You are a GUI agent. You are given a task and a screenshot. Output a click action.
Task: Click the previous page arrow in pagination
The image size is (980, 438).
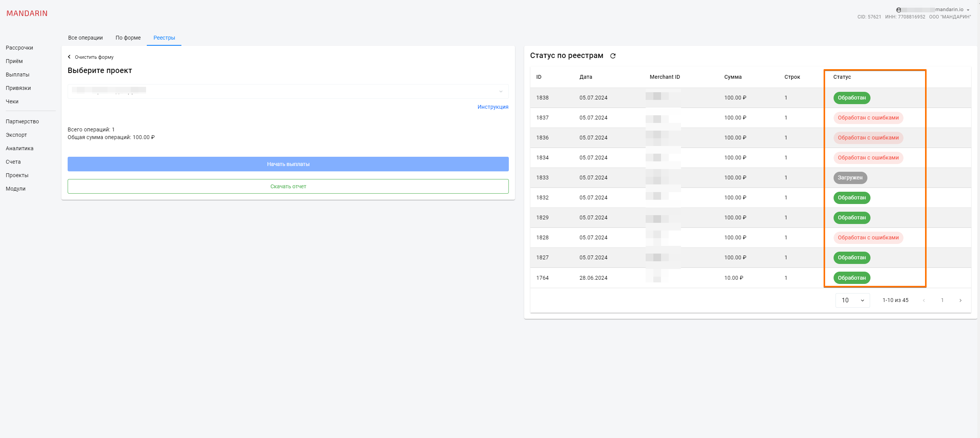tap(924, 300)
